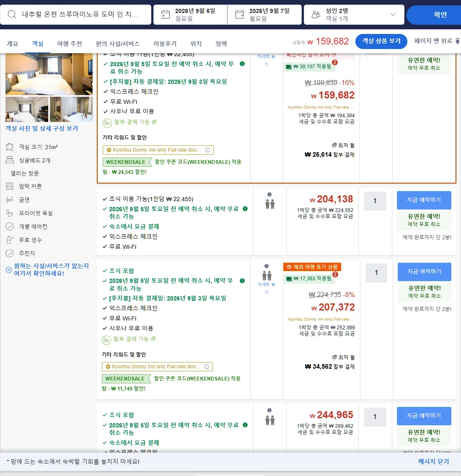461x476 pixels.
Task: Open the small bathroom photo thumbnail
Action: 71,109
